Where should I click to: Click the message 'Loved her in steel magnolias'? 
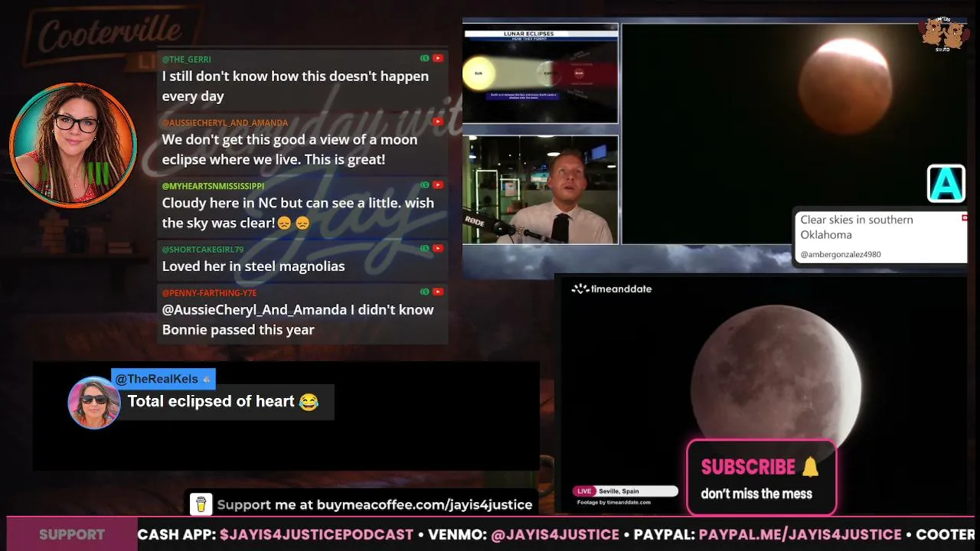pyautogui.click(x=253, y=266)
